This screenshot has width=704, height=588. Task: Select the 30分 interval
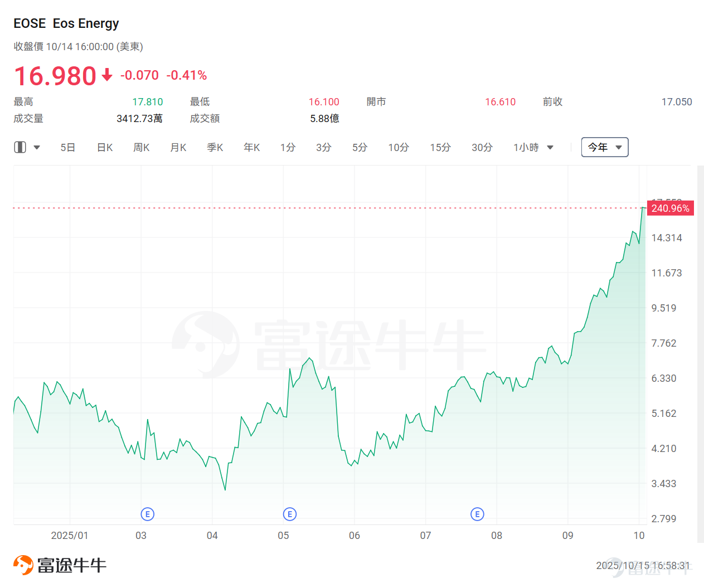(482, 148)
